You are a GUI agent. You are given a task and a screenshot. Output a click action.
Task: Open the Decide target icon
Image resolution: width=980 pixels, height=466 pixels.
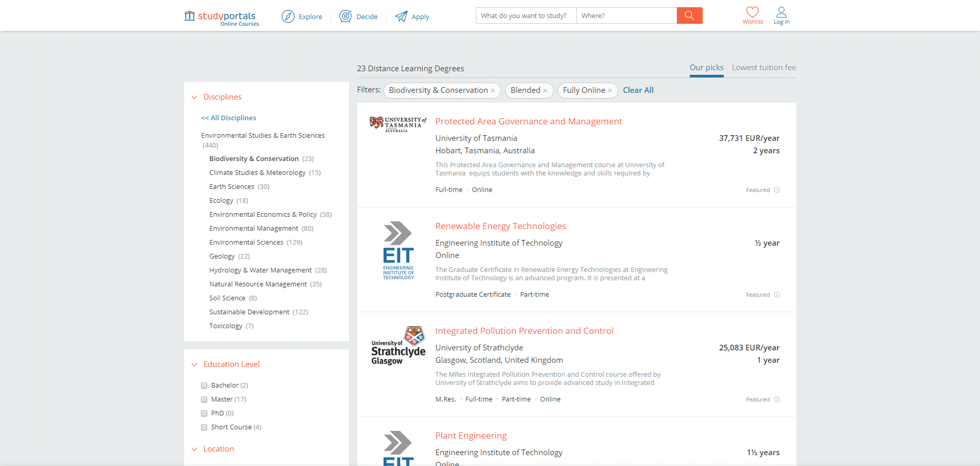[x=345, y=17]
